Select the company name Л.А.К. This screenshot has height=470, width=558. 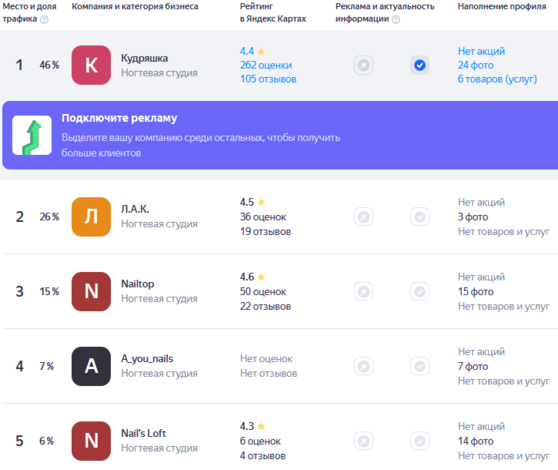135,209
